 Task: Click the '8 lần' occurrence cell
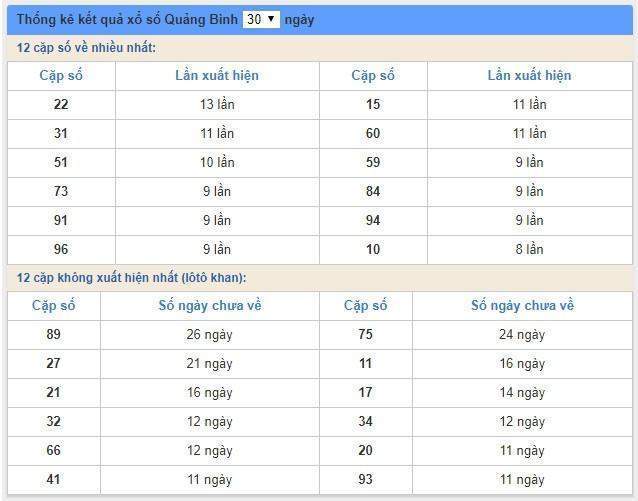(529, 249)
